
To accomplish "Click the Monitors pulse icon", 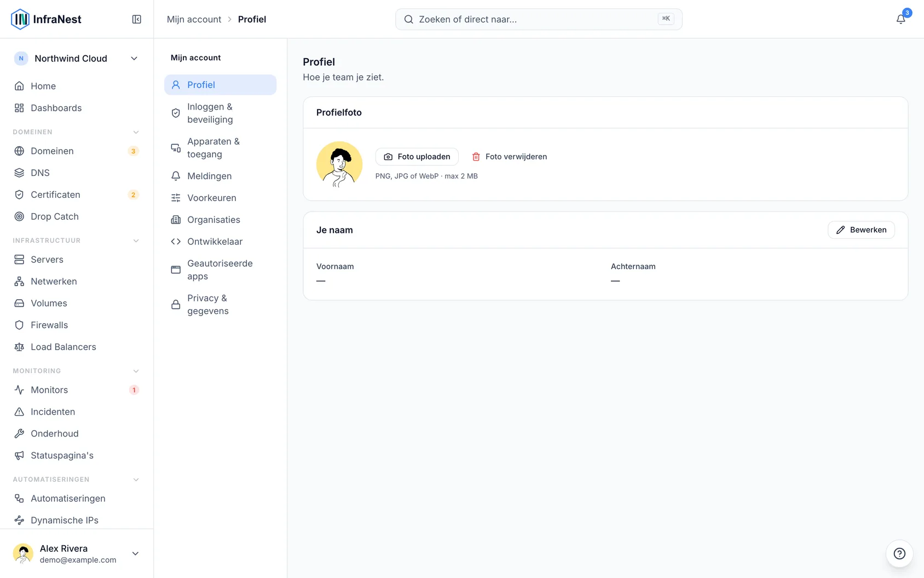I will tap(19, 390).
